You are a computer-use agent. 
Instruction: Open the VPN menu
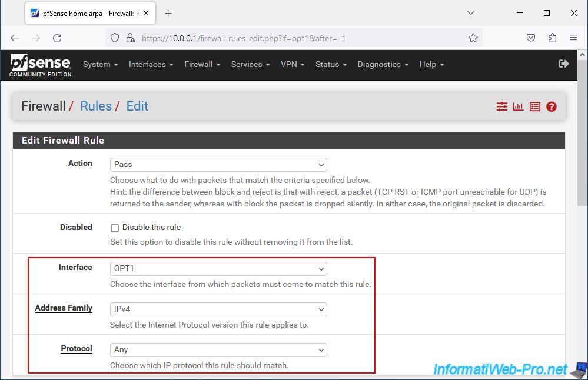click(293, 65)
